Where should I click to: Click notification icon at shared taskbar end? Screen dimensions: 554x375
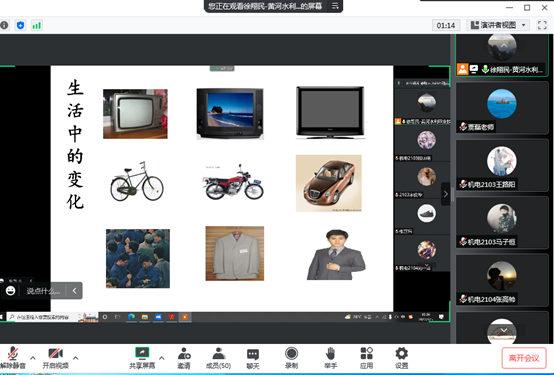(x=441, y=317)
